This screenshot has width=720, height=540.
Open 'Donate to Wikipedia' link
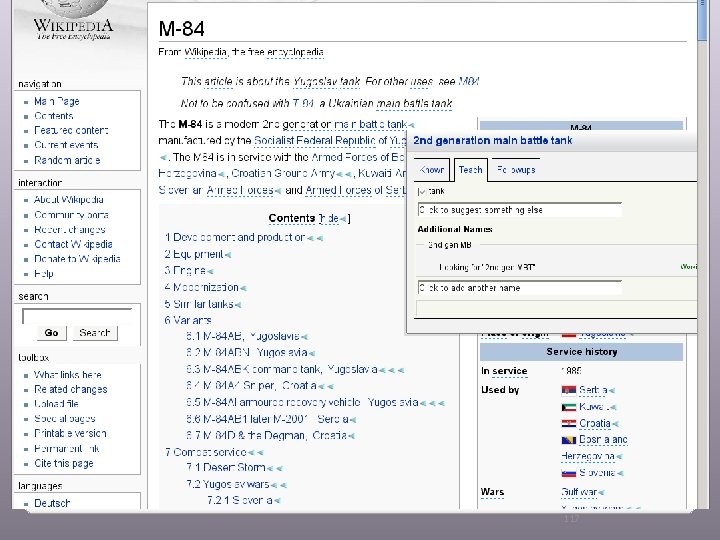pyautogui.click(x=77, y=259)
